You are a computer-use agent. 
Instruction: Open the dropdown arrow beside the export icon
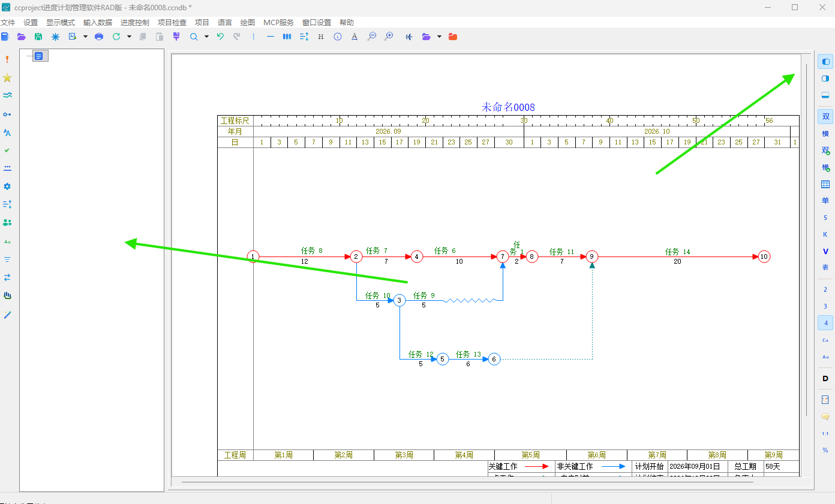(85, 37)
